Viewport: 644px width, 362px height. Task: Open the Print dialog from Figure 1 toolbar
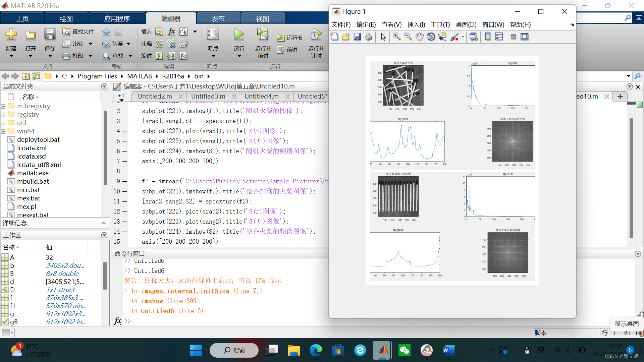tap(368, 37)
